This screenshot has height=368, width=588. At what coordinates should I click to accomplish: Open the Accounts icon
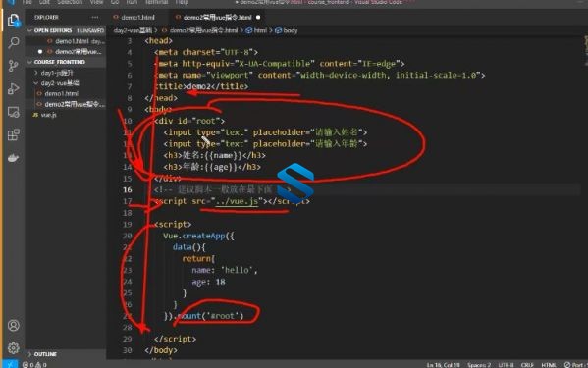pos(14,325)
